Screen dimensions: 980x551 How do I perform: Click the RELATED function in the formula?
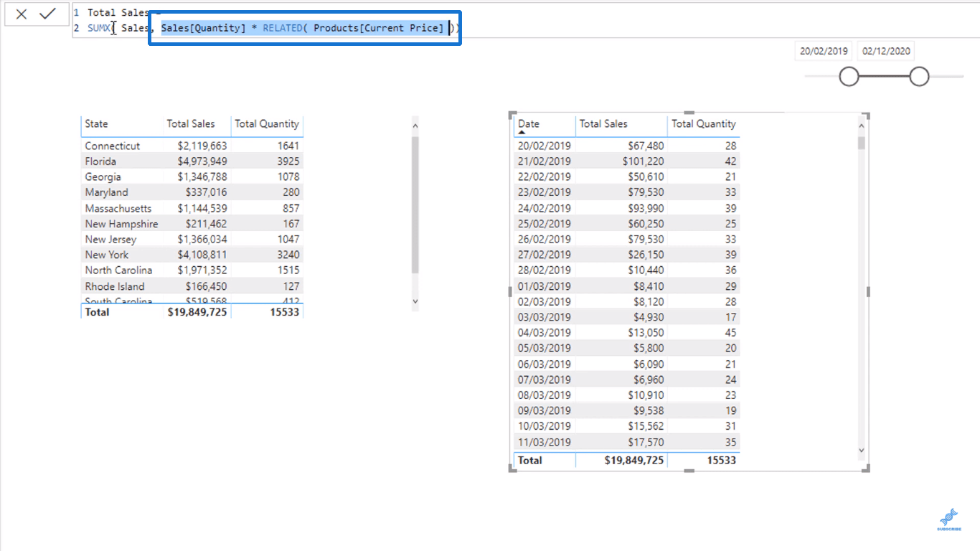(x=283, y=28)
